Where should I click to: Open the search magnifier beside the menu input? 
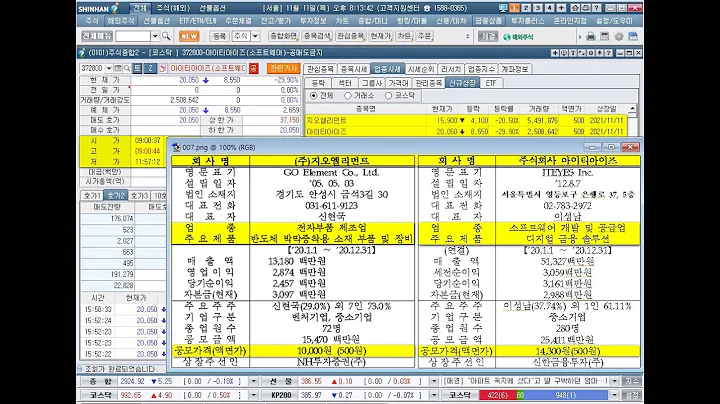(x=166, y=36)
